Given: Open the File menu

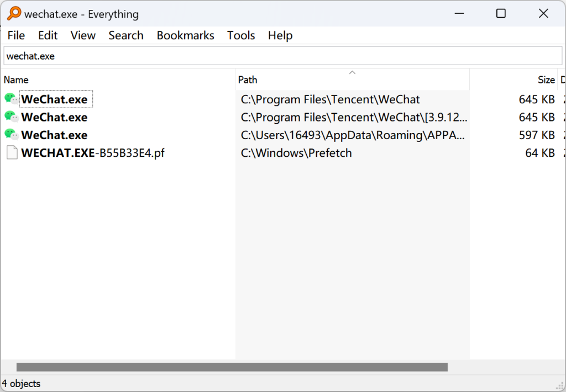Looking at the screenshot, I should point(16,35).
